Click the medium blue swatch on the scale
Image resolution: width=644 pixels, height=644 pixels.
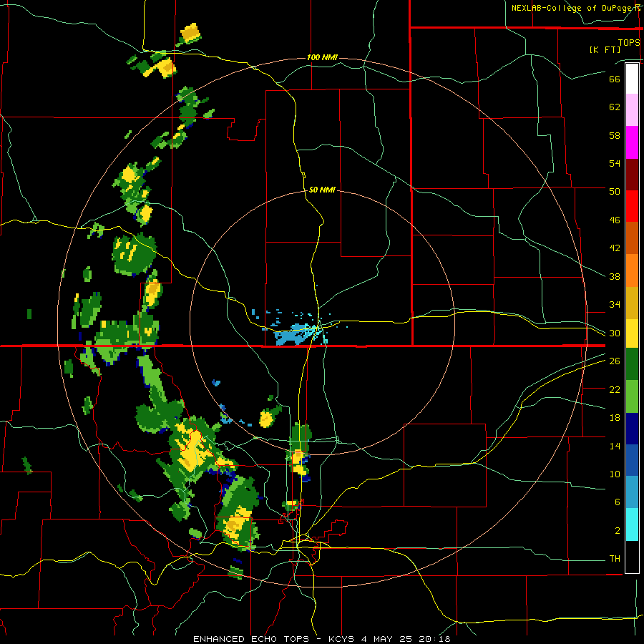coord(632,460)
